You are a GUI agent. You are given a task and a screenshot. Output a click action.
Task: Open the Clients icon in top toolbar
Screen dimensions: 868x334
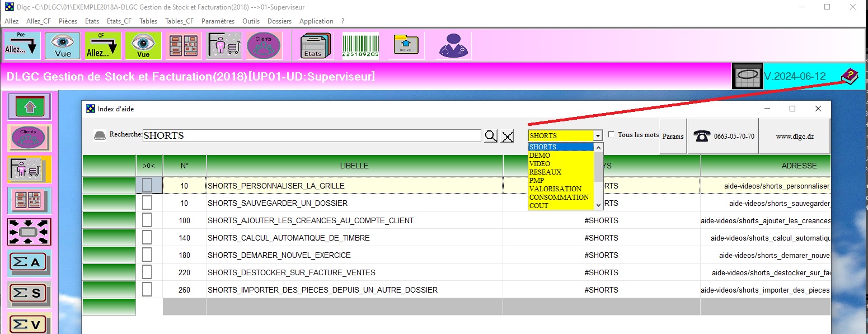[x=264, y=46]
